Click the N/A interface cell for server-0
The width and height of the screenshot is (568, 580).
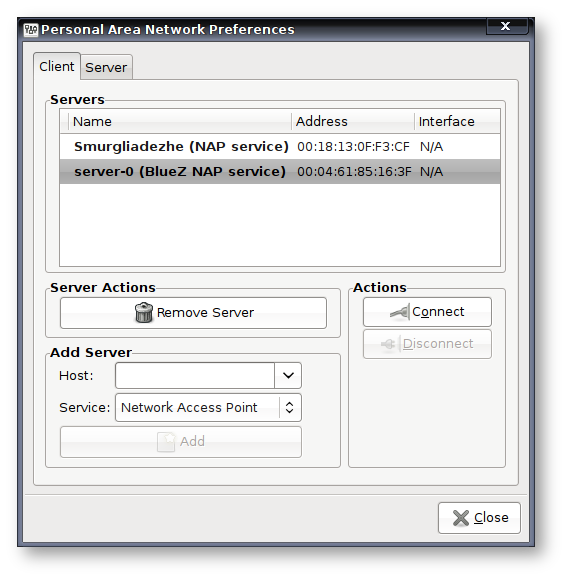pyautogui.click(x=431, y=172)
